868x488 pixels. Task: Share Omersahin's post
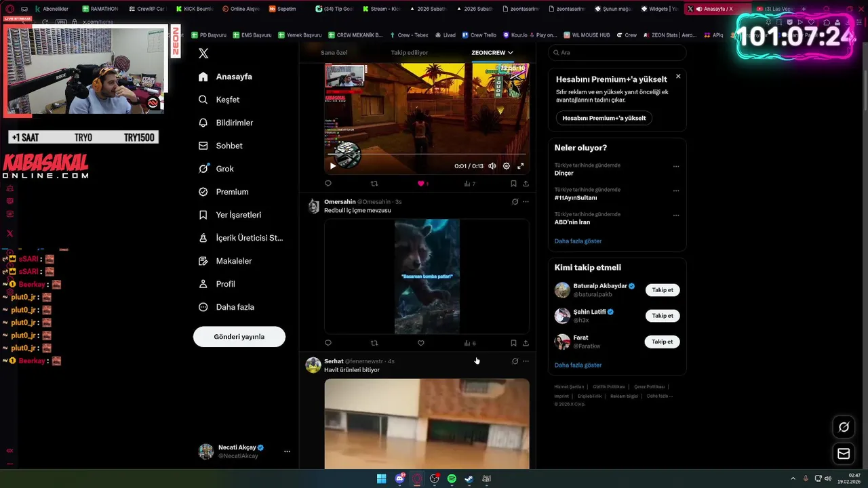pyautogui.click(x=526, y=343)
